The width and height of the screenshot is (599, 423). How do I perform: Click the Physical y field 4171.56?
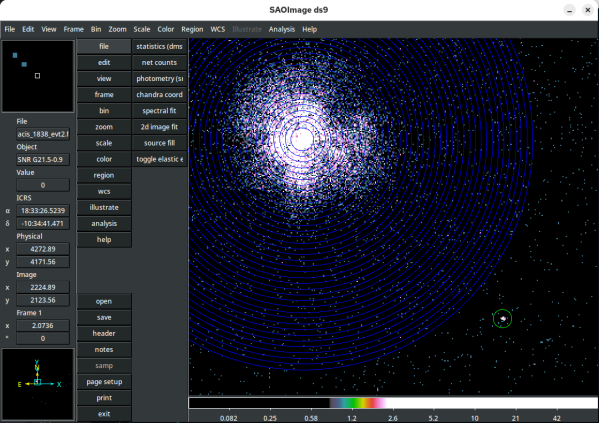click(43, 262)
